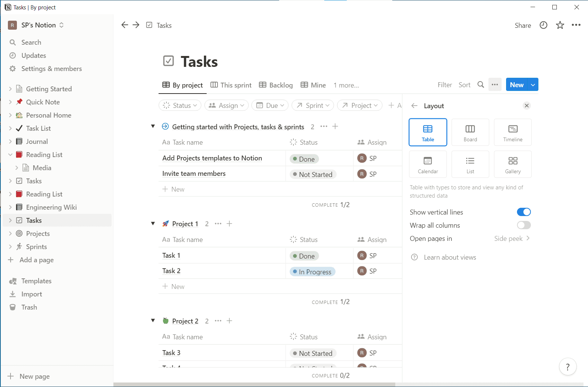Open the Sprint filter dropdown

[x=313, y=106]
